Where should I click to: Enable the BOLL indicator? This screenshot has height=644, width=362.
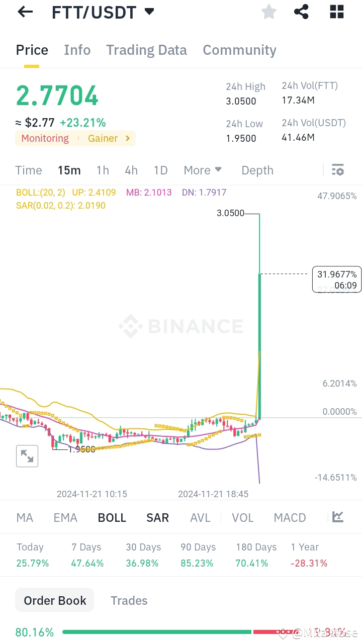pyautogui.click(x=112, y=517)
